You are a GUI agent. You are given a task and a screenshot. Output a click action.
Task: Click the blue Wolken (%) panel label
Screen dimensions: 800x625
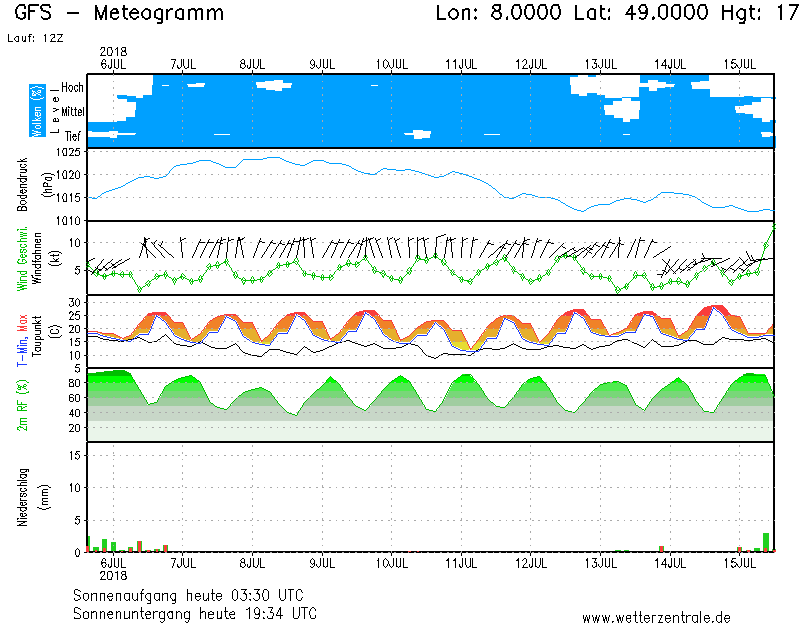click(x=37, y=110)
